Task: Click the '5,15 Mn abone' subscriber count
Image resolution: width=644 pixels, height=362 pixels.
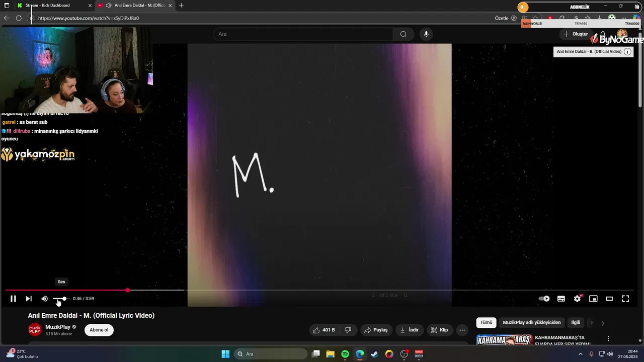Action: tap(58, 334)
